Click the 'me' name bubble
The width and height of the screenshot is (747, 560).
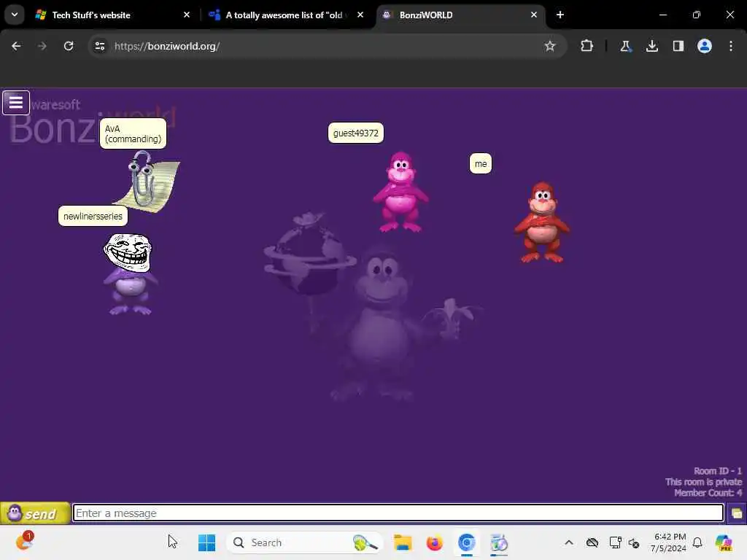point(480,164)
